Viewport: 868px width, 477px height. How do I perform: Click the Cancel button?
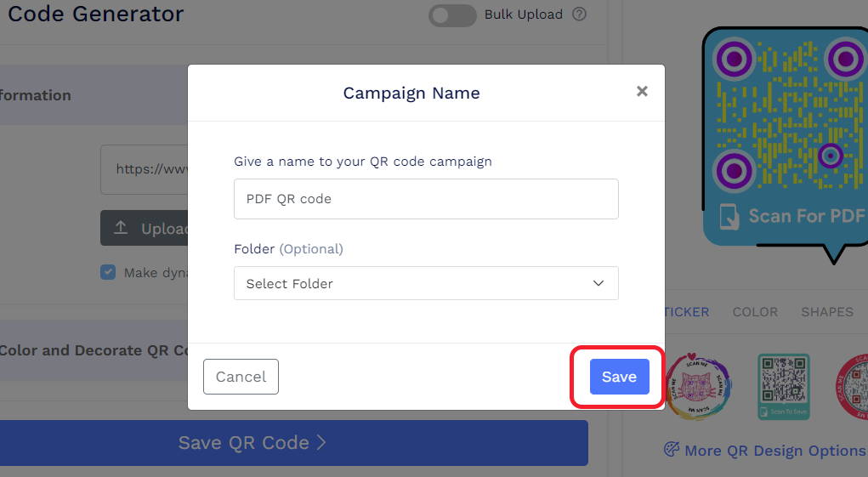[x=241, y=377]
